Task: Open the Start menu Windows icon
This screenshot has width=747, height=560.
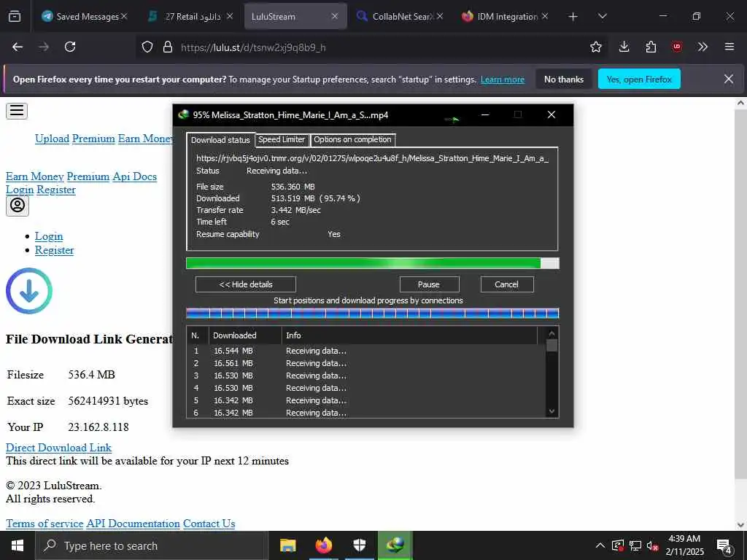Action: coord(18,545)
